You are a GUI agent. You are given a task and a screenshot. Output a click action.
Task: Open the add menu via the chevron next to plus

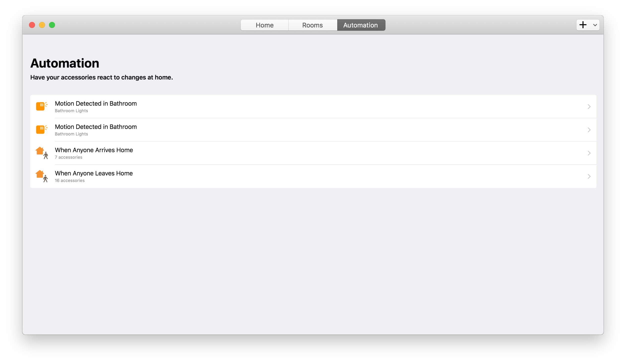point(595,25)
